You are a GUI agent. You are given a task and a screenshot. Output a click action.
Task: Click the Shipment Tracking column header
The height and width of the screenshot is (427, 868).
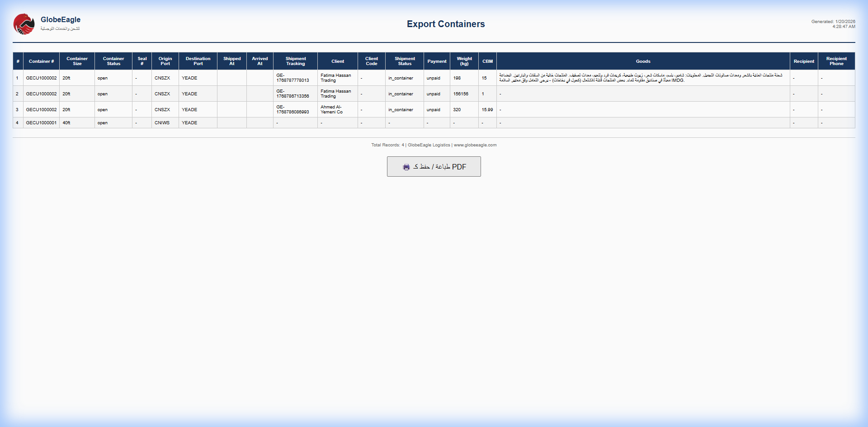coord(295,61)
